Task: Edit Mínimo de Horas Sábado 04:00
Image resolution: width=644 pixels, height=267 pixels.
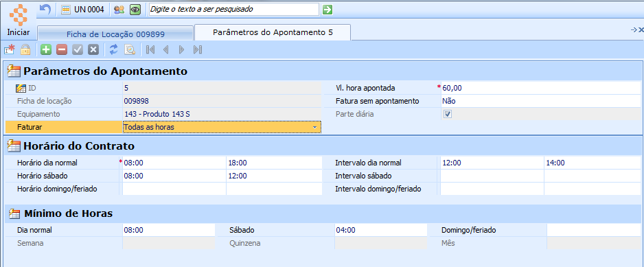Action: click(x=381, y=230)
